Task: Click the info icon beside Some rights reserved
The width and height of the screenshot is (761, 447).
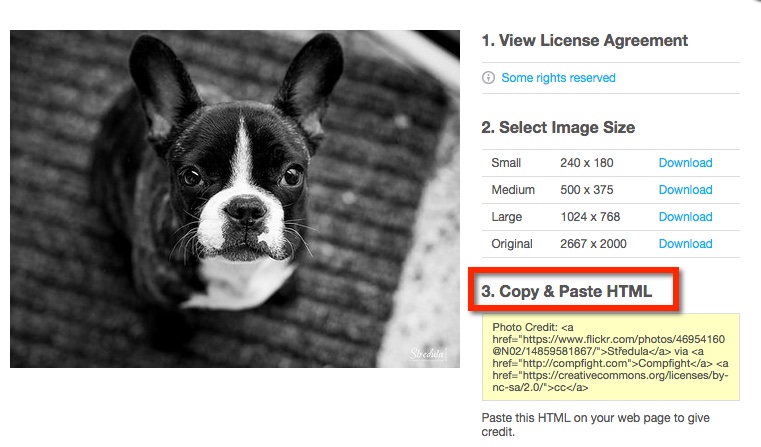Action: coord(489,78)
